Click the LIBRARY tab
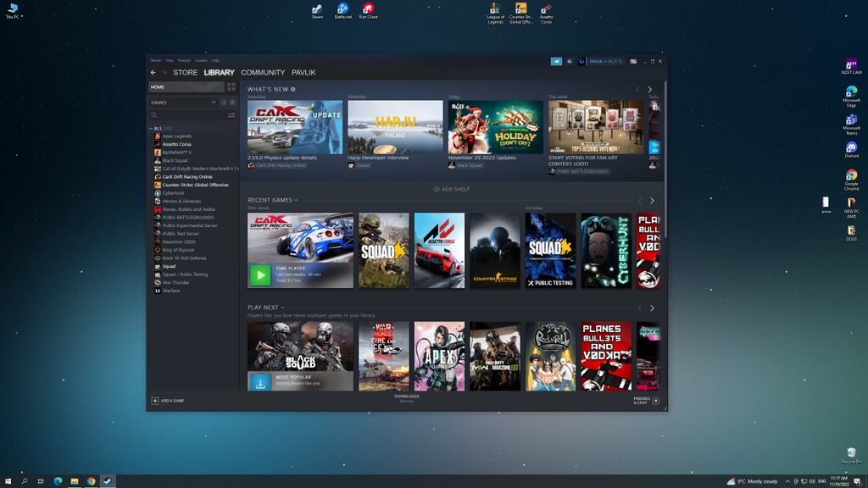The image size is (868, 488). 220,73
